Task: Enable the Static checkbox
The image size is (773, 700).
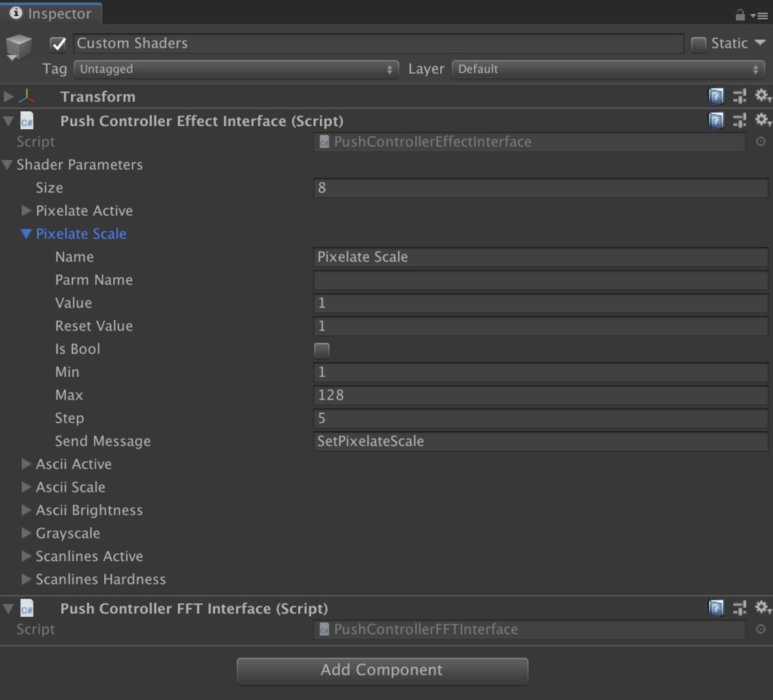Action: coord(698,43)
